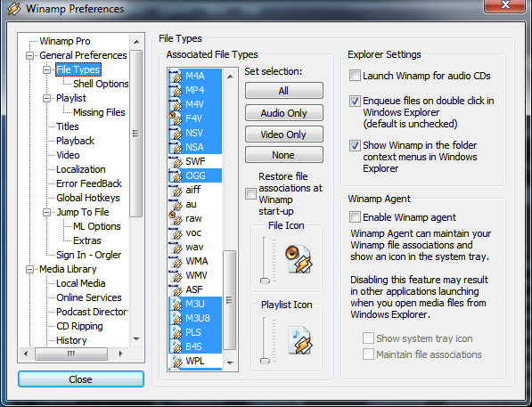
Task: Select the F4V file type icon
Action: click(x=176, y=118)
